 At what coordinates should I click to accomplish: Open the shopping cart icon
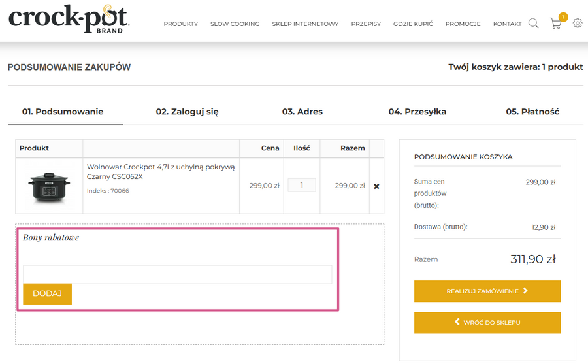(x=556, y=24)
